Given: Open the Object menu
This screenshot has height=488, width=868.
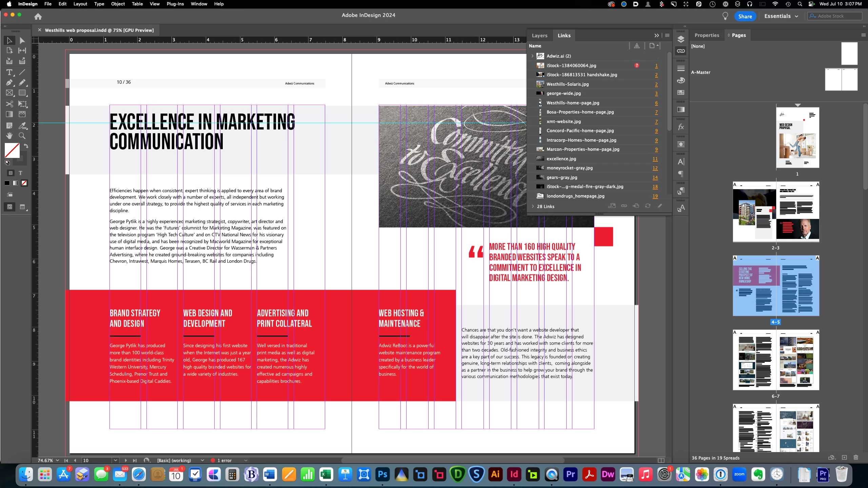Looking at the screenshot, I should point(118,4).
